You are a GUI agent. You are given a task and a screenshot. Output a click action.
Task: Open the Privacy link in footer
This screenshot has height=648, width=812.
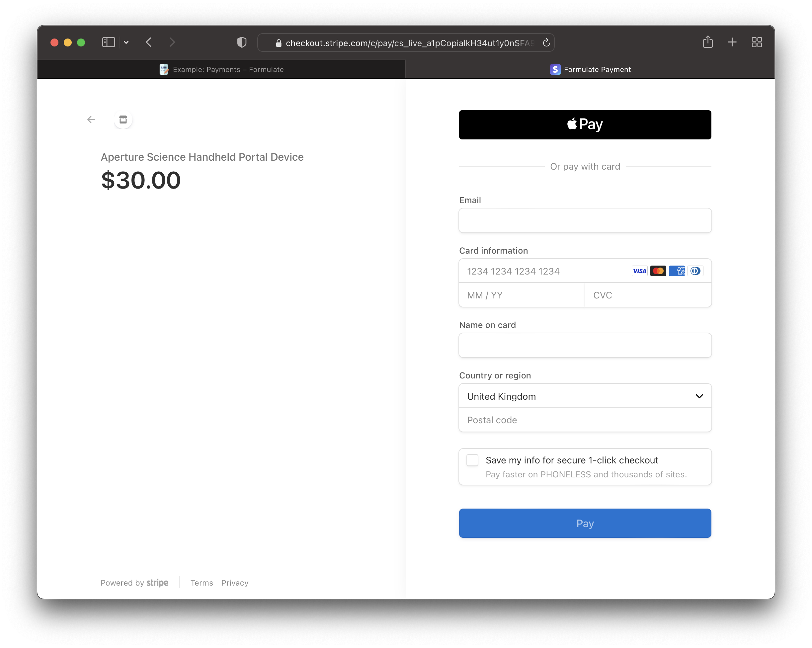tap(235, 583)
